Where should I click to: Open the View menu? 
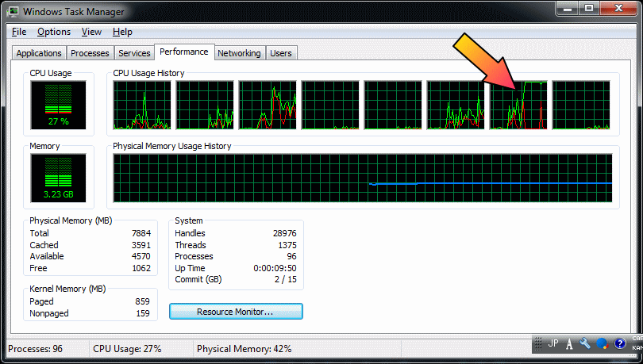click(x=91, y=32)
